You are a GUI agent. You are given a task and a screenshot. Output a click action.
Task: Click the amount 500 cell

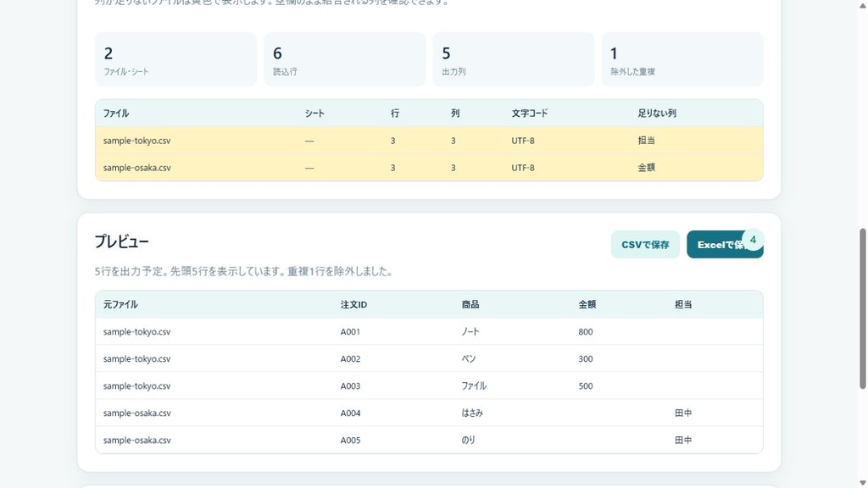[x=586, y=386]
